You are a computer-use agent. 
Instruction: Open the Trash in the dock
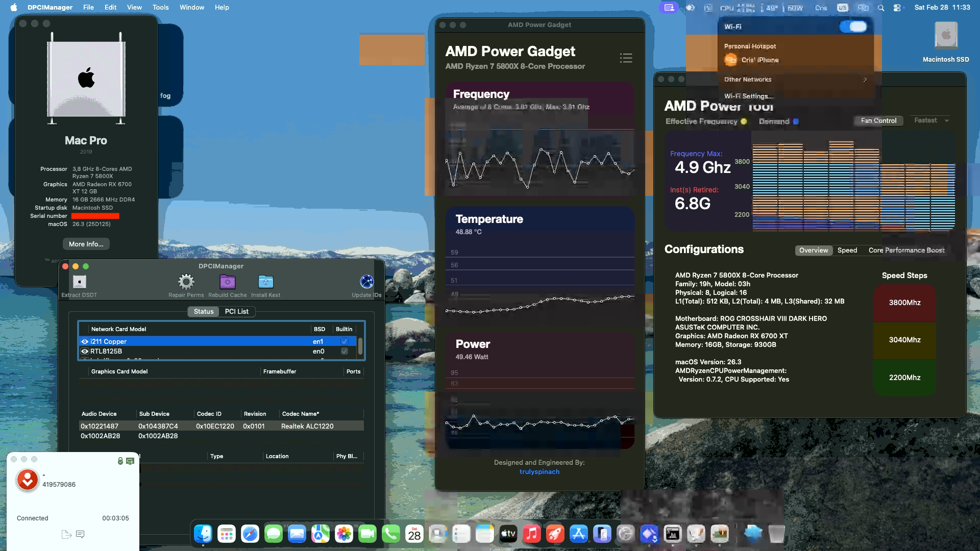[776, 534]
